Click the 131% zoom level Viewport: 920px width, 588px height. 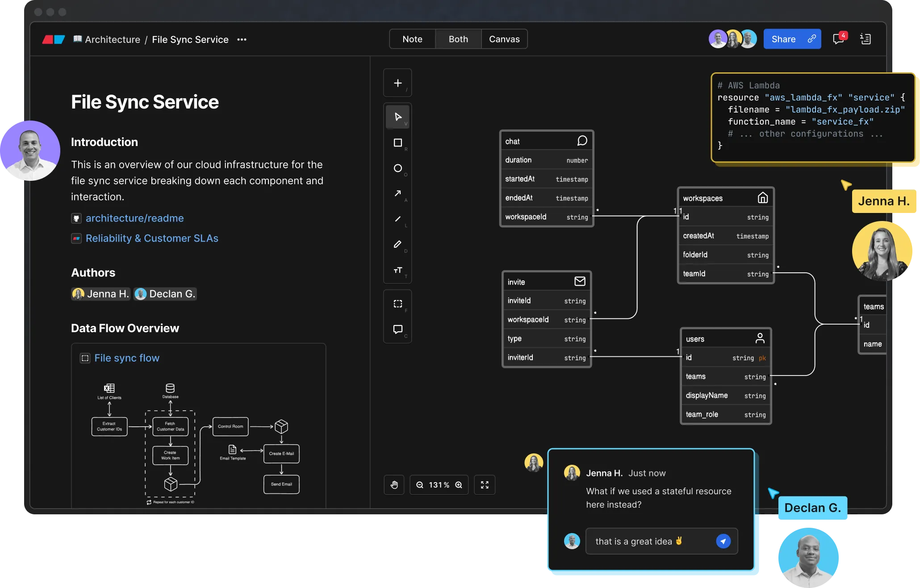point(439,485)
